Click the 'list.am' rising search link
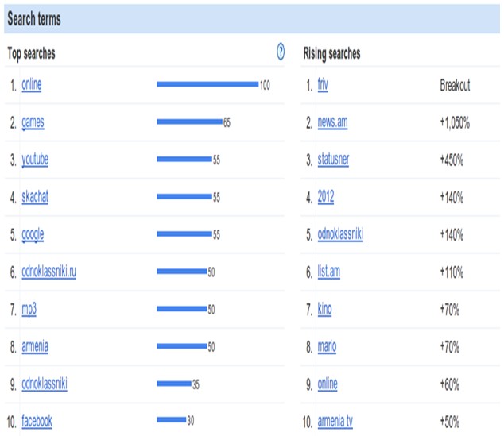Viewport: 504px width, 436px height. (x=329, y=272)
